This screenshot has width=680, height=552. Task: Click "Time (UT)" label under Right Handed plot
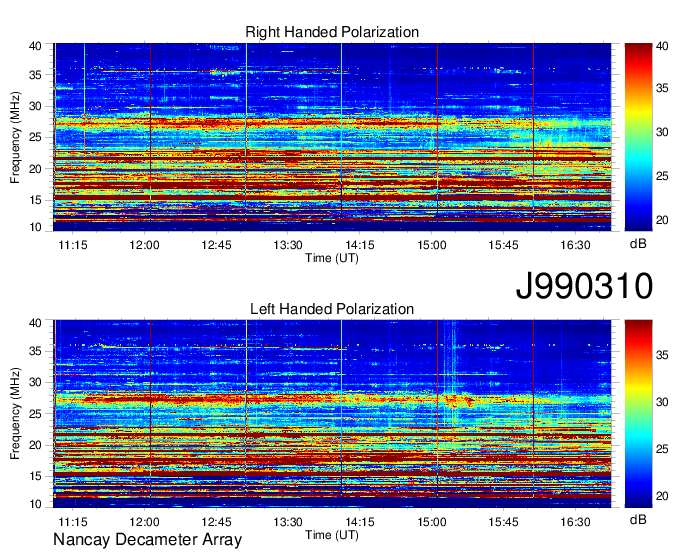[x=332, y=258]
